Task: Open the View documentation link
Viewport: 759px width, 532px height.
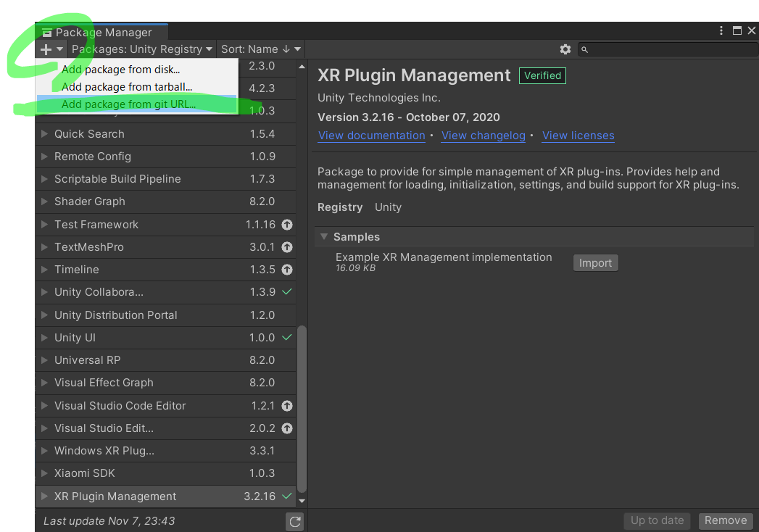Action: [x=371, y=136]
